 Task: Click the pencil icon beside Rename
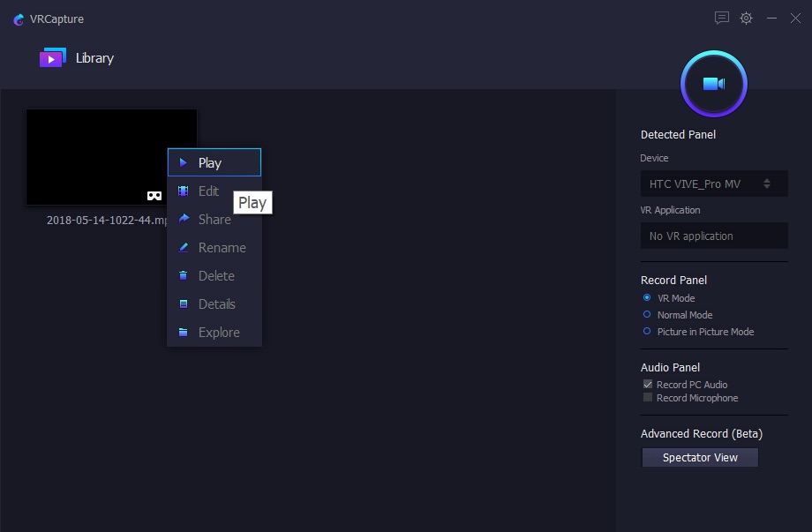(x=184, y=247)
